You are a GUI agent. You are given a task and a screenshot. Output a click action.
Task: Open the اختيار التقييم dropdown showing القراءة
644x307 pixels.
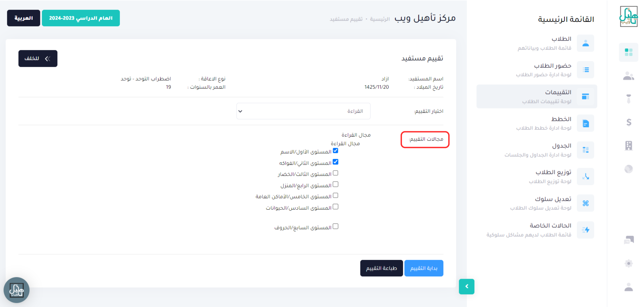303,111
